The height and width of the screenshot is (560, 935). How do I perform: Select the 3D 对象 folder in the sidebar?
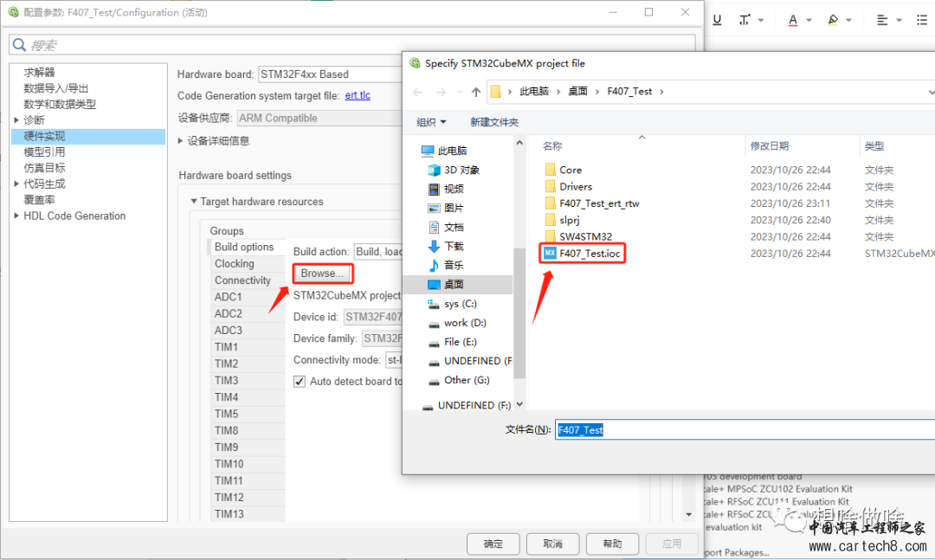[x=454, y=170]
